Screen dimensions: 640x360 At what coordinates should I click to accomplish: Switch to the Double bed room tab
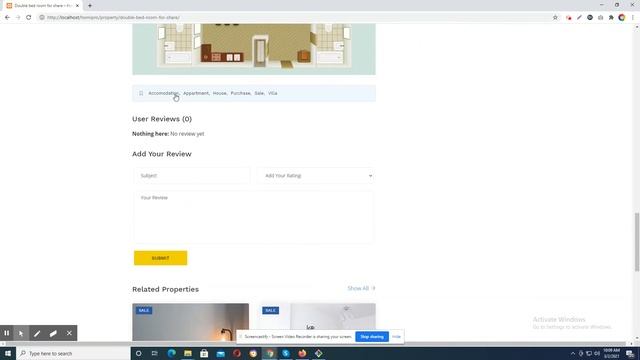pyautogui.click(x=42, y=6)
